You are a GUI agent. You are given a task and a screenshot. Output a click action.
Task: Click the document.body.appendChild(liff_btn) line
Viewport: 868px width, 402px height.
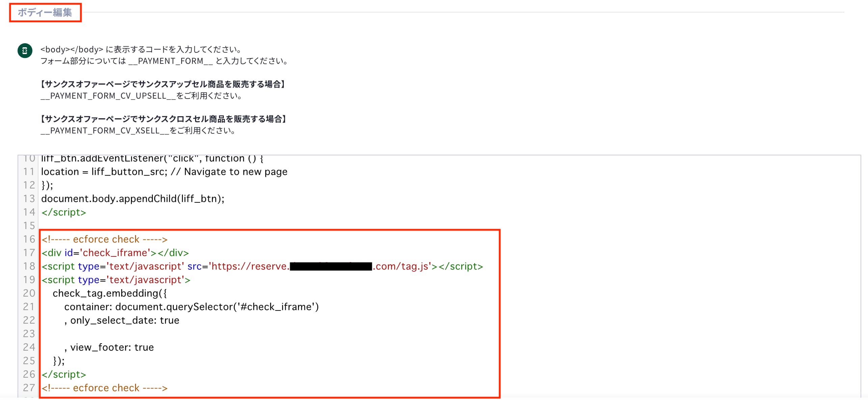(133, 199)
